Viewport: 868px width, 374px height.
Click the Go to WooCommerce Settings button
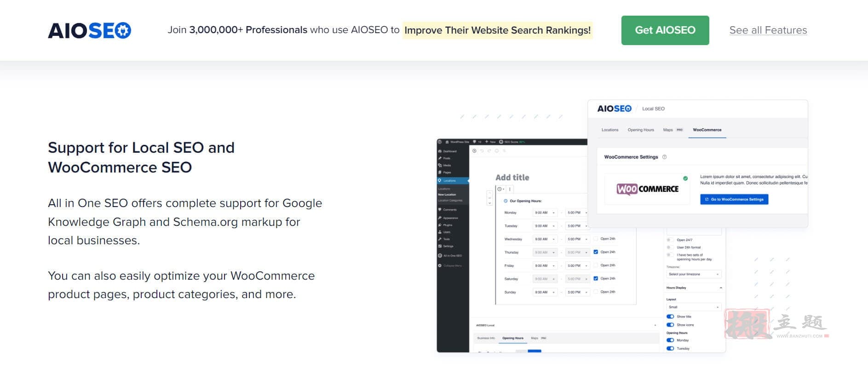click(734, 199)
